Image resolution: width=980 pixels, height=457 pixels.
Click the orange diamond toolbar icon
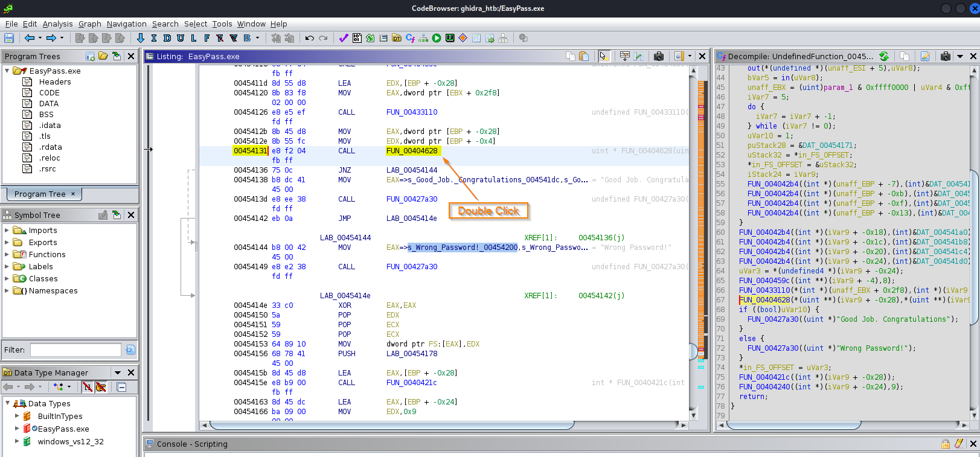463,38
